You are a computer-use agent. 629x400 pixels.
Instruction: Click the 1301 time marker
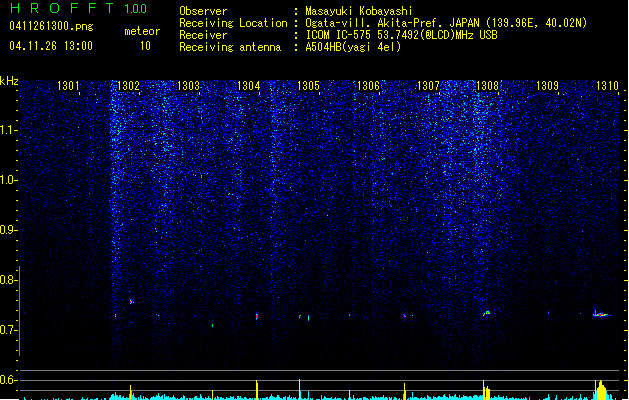click(x=68, y=86)
